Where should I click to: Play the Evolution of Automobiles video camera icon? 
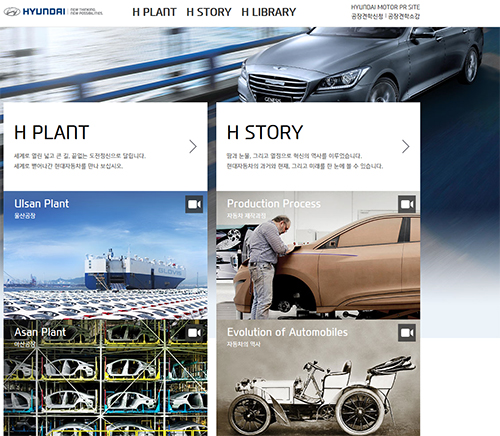[407, 333]
